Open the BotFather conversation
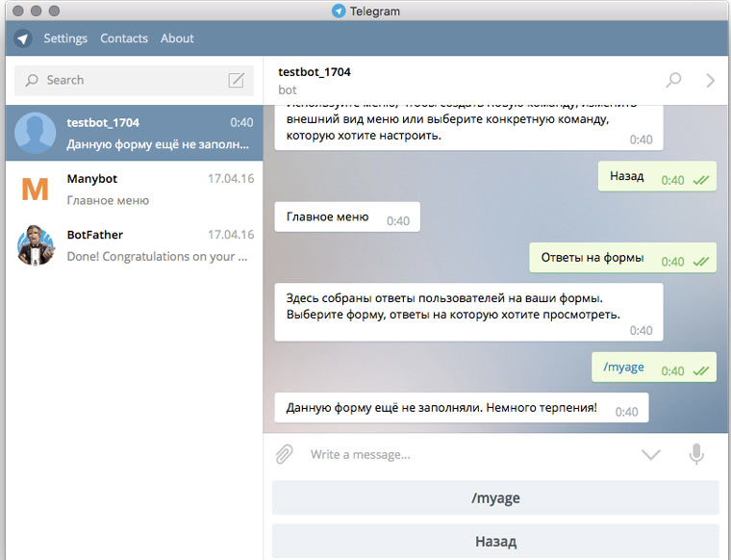Screen dimensions: 731x560 click(x=135, y=244)
